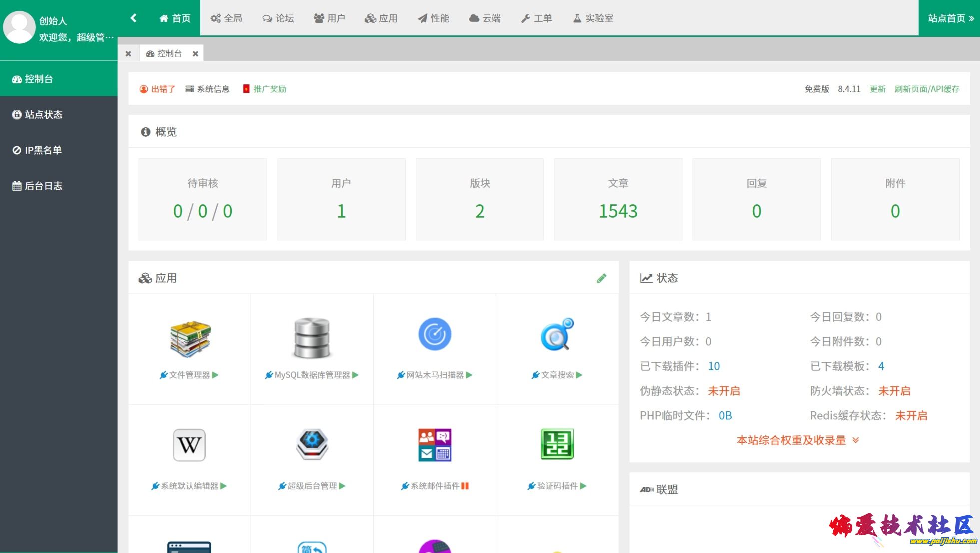This screenshot has width=980, height=553.
Task: Open the 站点首页 double-arrow link
Action: point(950,18)
